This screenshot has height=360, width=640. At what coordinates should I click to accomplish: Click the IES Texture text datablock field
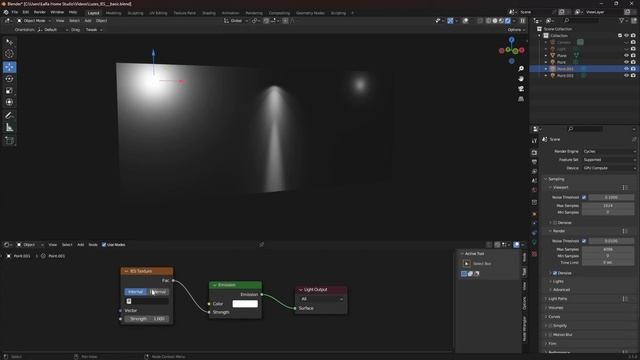pos(147,301)
